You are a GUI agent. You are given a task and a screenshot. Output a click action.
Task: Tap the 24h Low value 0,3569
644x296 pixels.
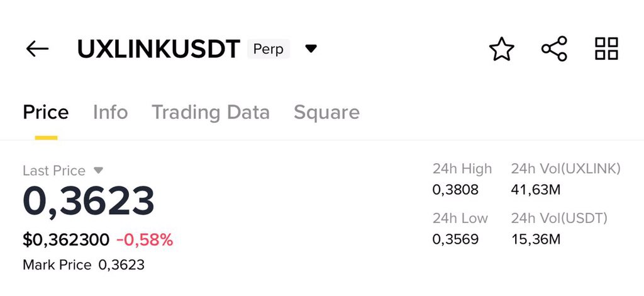455,239
